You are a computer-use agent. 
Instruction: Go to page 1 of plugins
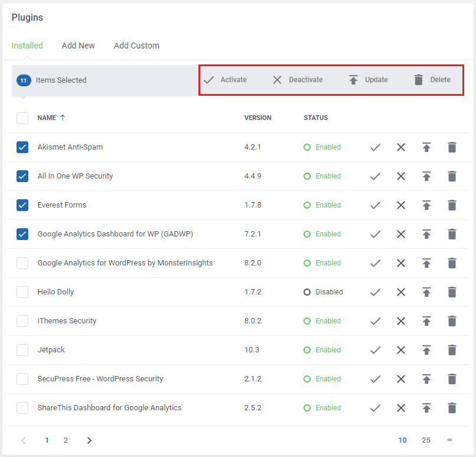click(x=47, y=440)
